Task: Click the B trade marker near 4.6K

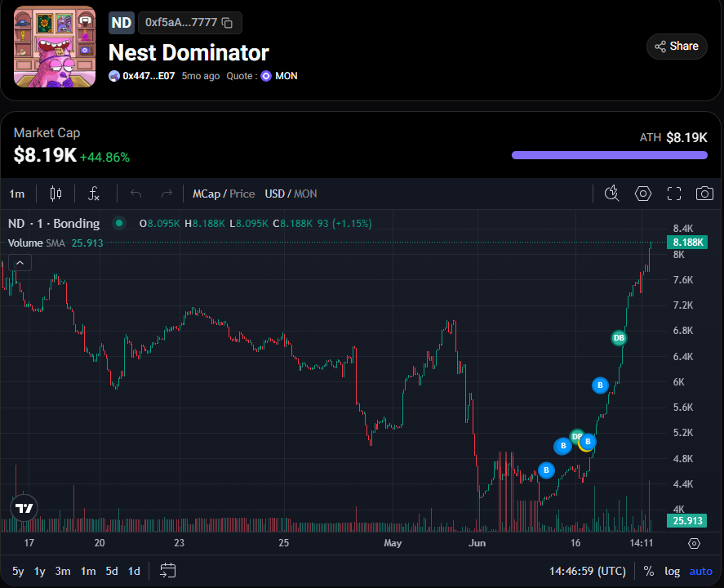Action: coord(546,470)
